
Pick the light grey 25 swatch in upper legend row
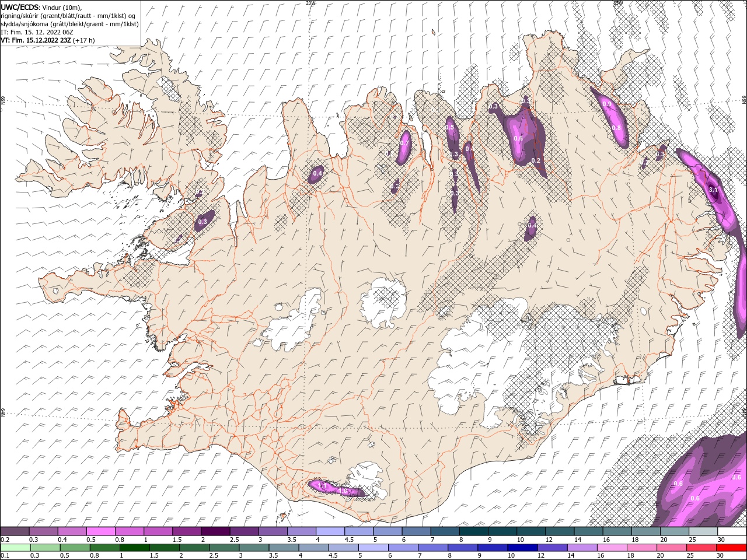[704, 531]
